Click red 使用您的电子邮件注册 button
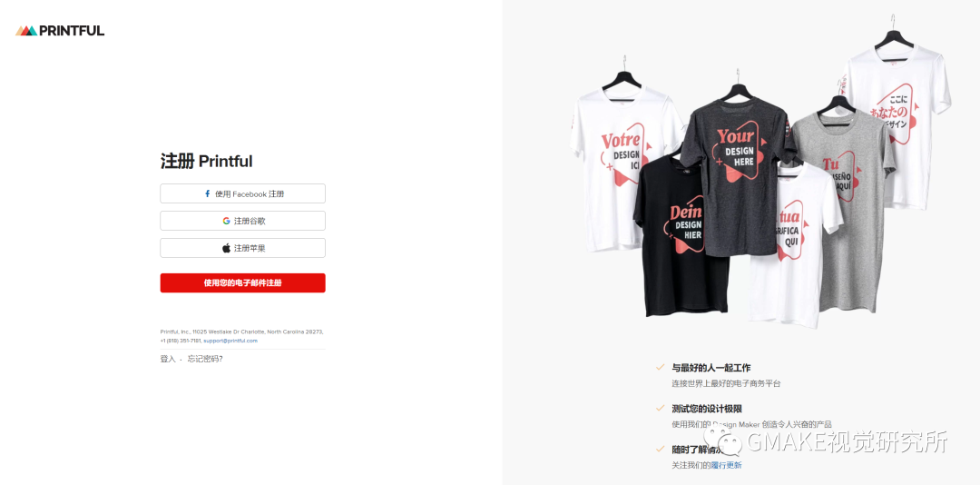The image size is (980, 485). pos(242,282)
